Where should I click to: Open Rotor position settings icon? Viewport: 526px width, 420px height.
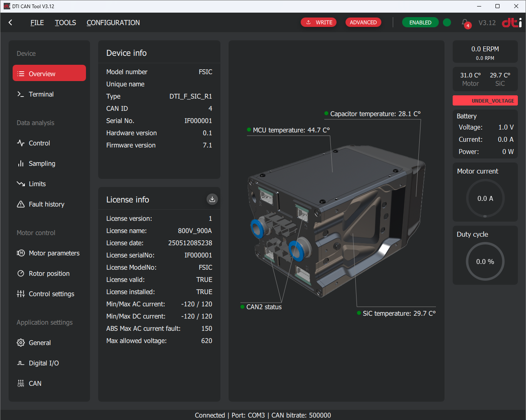(x=21, y=273)
